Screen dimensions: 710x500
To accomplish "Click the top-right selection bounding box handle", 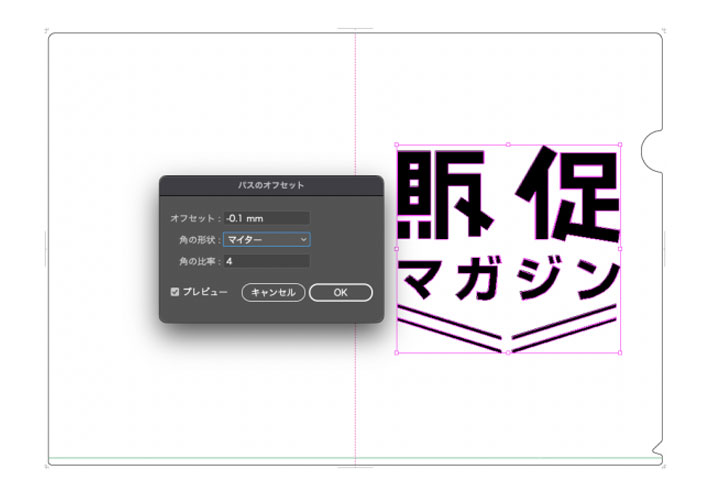I will (x=621, y=143).
